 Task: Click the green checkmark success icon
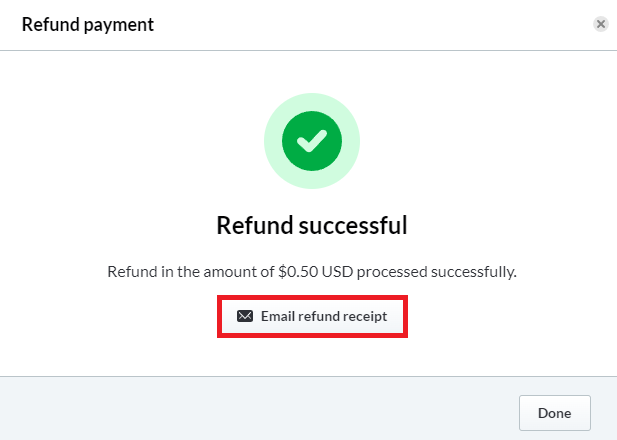click(x=312, y=141)
